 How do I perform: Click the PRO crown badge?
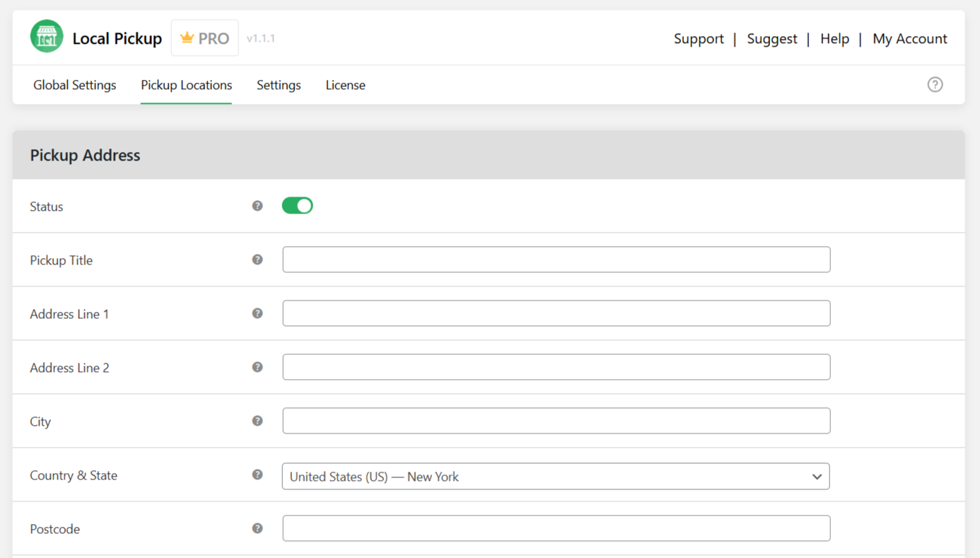click(x=205, y=38)
